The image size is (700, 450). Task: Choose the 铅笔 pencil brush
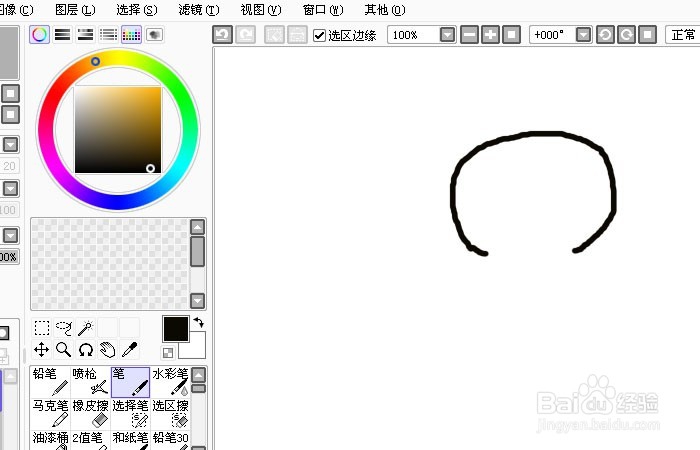50,382
